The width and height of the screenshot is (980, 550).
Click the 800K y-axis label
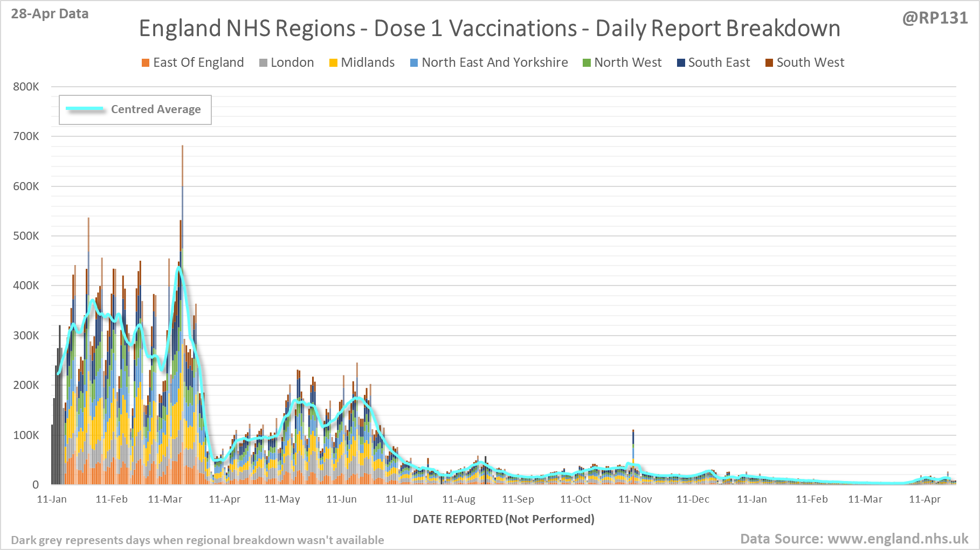[x=26, y=87]
